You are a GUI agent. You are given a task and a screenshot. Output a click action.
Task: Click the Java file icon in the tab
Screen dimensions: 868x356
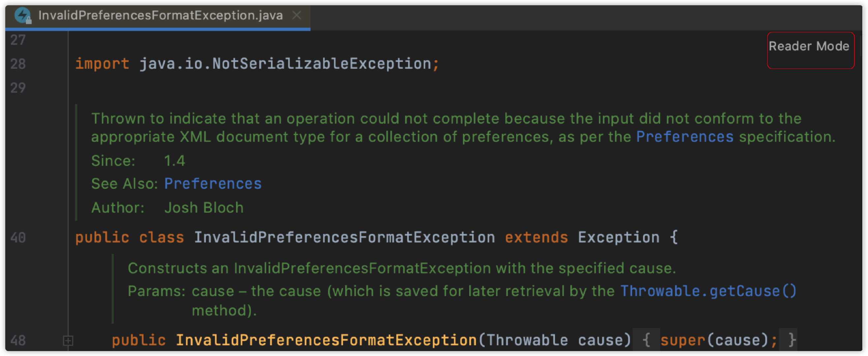click(x=23, y=15)
